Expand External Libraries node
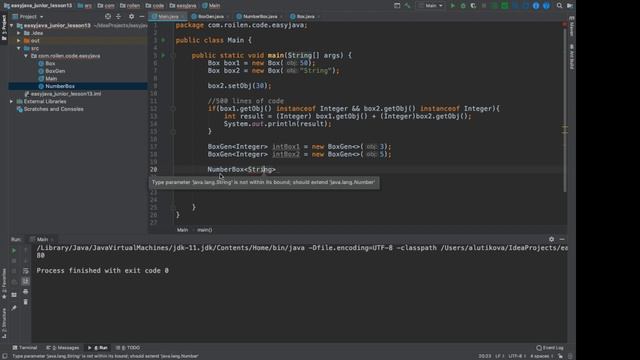This screenshot has height=360, width=640. pos(11,101)
